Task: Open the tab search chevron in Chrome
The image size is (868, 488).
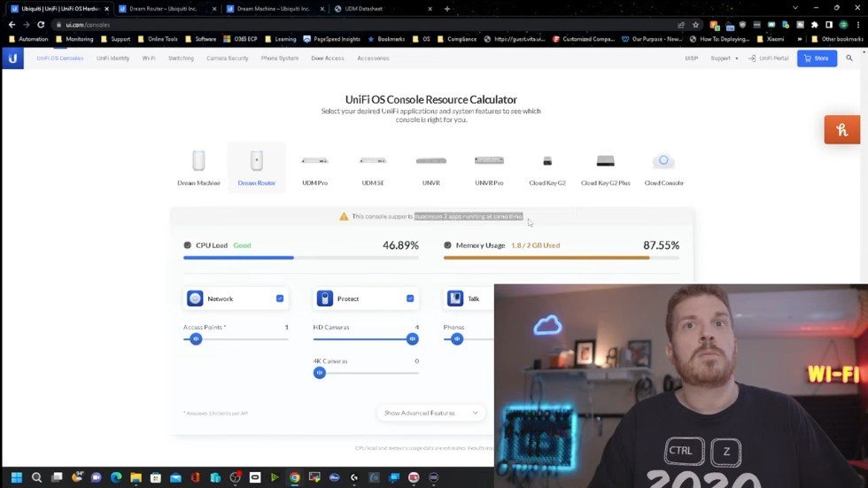Action: click(x=795, y=8)
